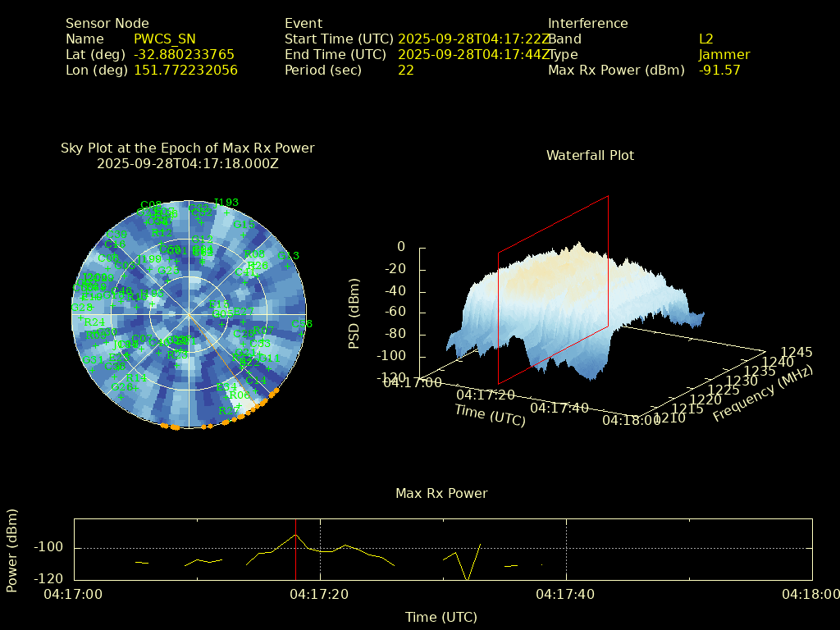
Task: Click the sensor name PWCS_SN value
Action: click(165, 39)
